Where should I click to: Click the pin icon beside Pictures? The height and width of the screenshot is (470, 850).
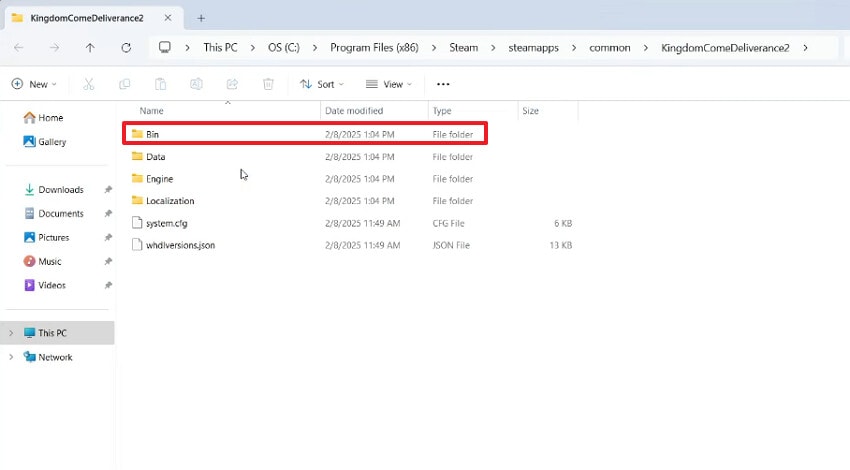point(108,237)
